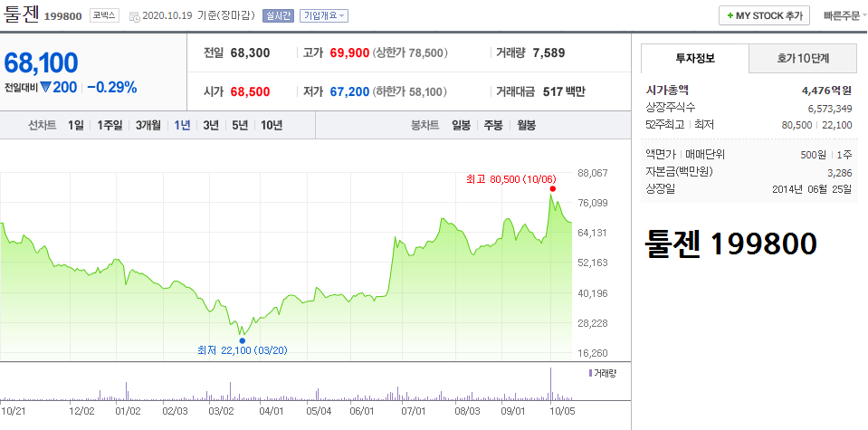Click the 전일 68,300 value
The width and height of the screenshot is (868, 430).
click(251, 53)
